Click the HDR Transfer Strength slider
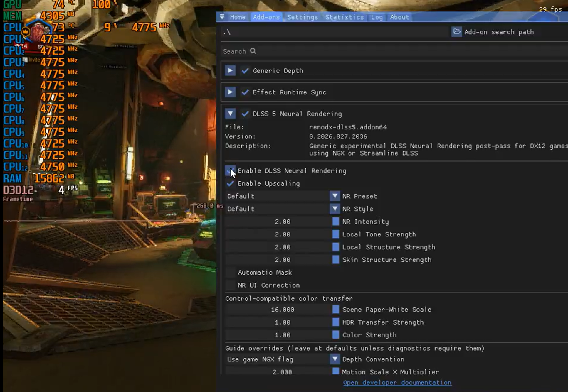Viewport: 568px width, 392px height. point(283,322)
